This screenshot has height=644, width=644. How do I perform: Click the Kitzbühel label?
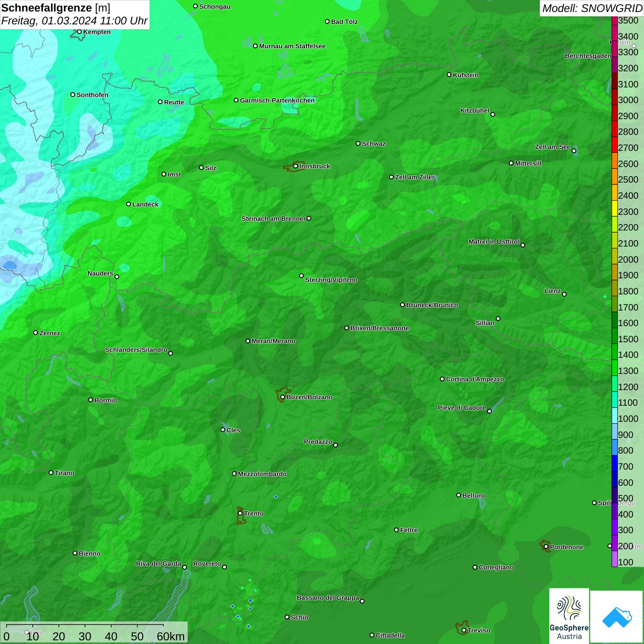[x=475, y=110]
